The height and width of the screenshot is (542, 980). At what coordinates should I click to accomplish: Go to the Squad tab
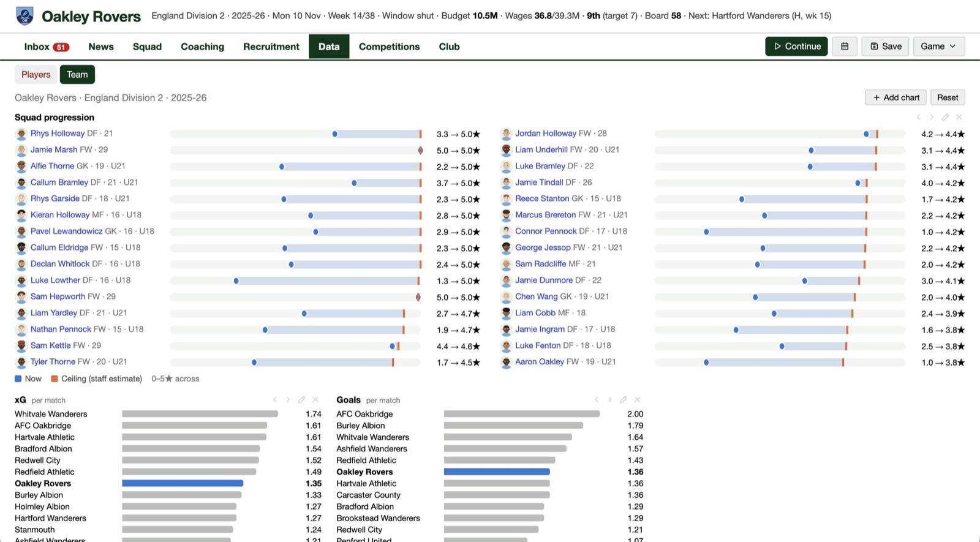[x=147, y=47]
